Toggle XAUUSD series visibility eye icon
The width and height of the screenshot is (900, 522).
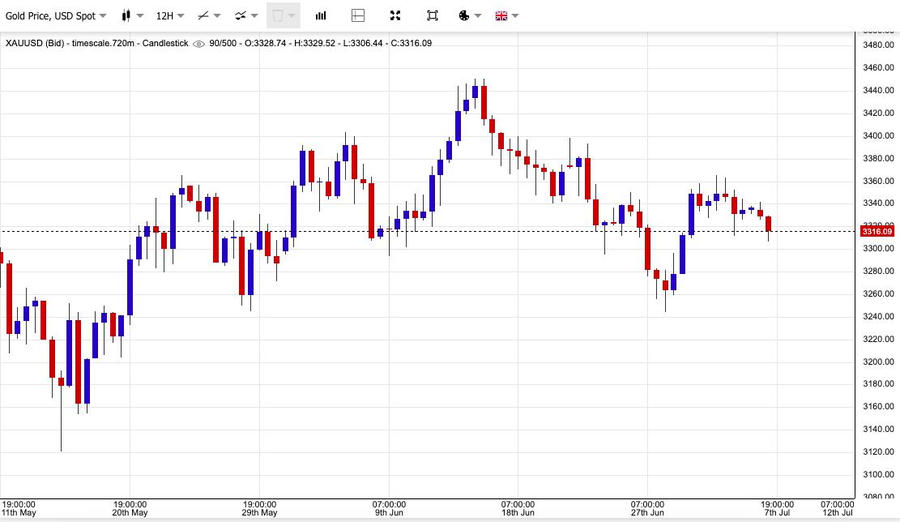[199, 44]
